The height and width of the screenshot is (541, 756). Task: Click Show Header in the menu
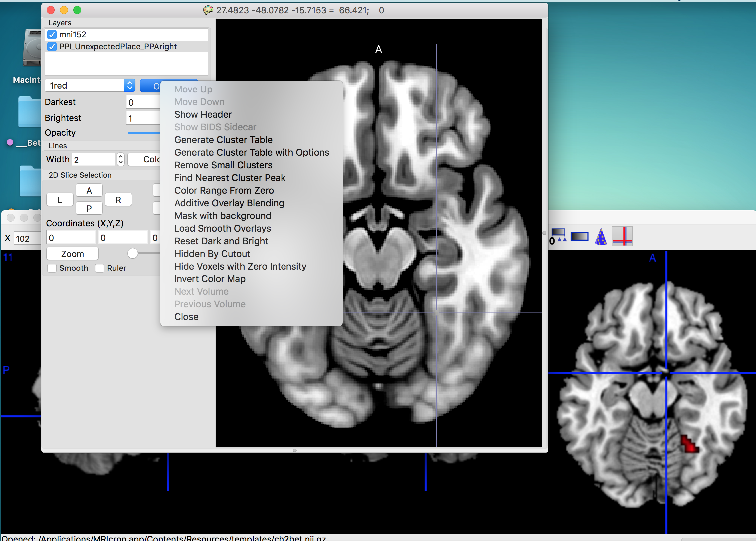(203, 114)
